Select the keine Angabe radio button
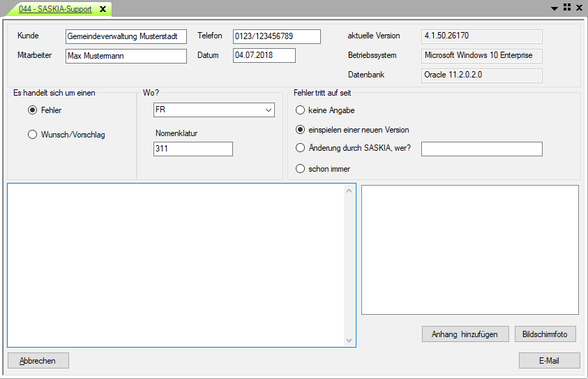The image size is (588, 379). pos(301,110)
